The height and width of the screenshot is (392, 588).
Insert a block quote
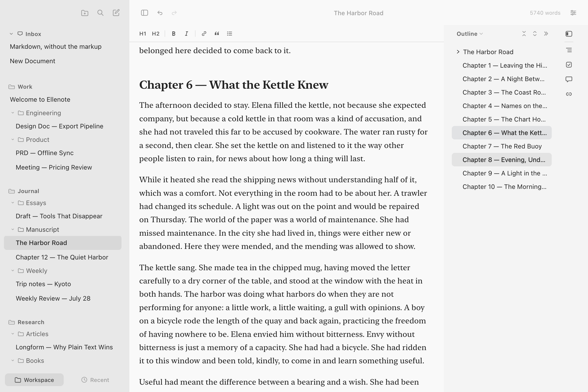point(217,34)
